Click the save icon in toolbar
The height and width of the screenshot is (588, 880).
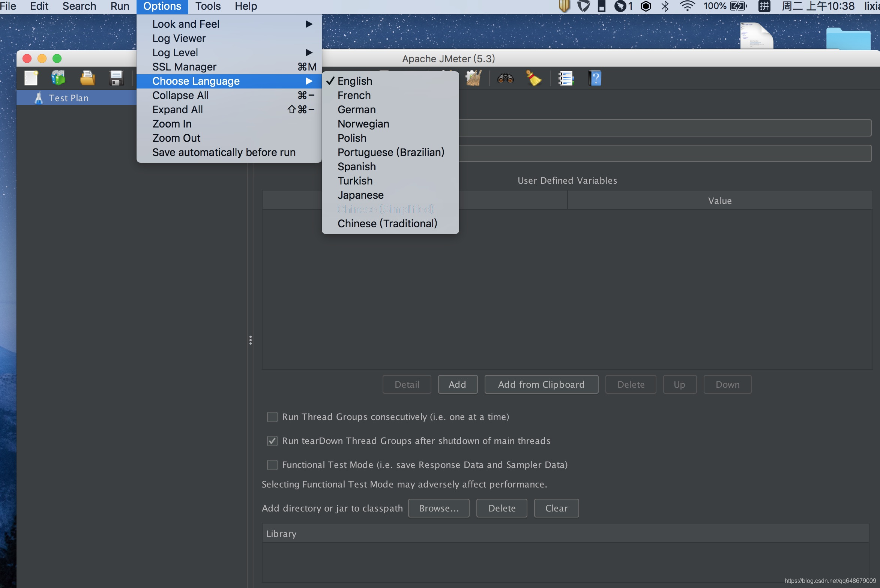(x=116, y=78)
